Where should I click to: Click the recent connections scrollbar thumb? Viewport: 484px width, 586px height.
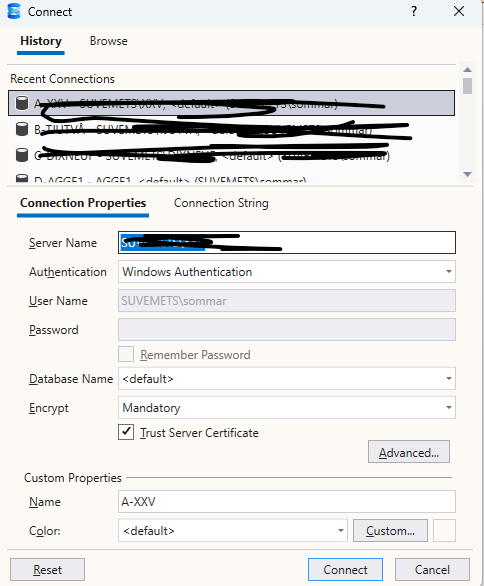click(467, 86)
